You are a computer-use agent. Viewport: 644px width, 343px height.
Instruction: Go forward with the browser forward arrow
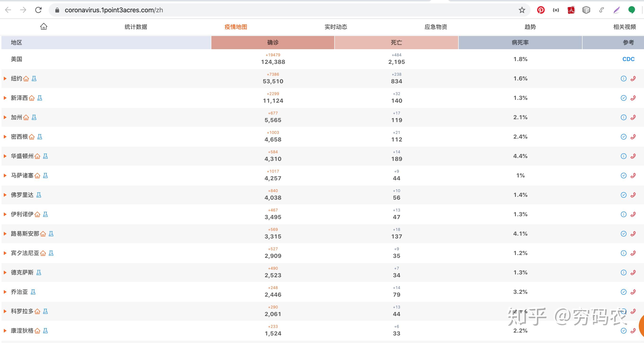click(x=23, y=10)
